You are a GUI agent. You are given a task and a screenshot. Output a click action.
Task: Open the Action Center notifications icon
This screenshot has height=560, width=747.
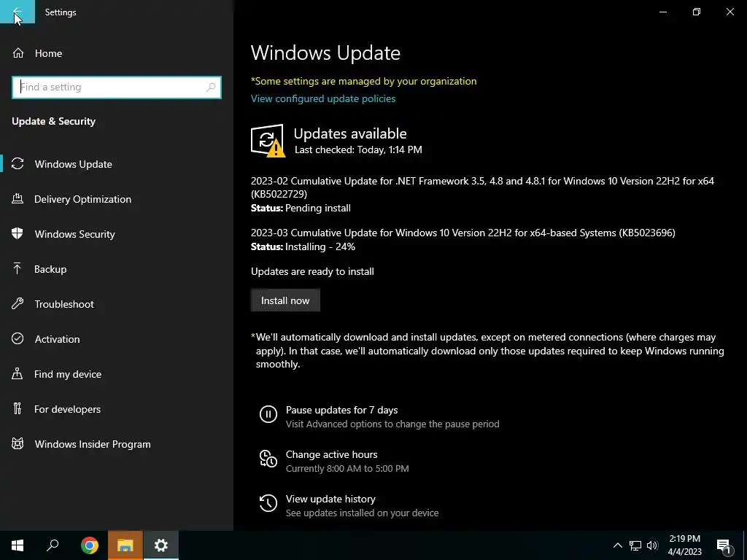point(724,545)
